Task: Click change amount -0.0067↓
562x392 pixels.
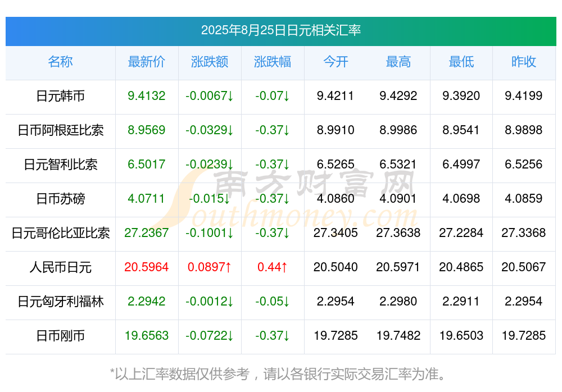Action: (209, 95)
